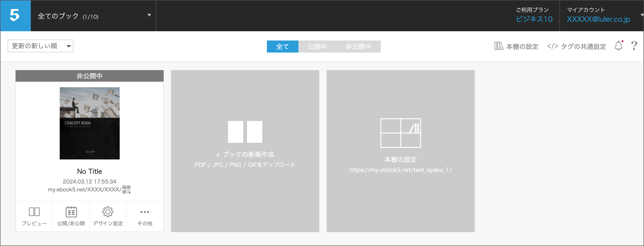Expand the 全てのブック dropdown

149,15
